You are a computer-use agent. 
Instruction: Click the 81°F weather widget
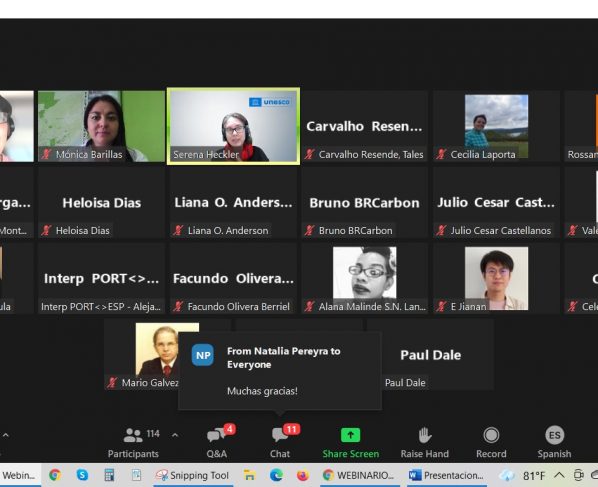[522, 475]
